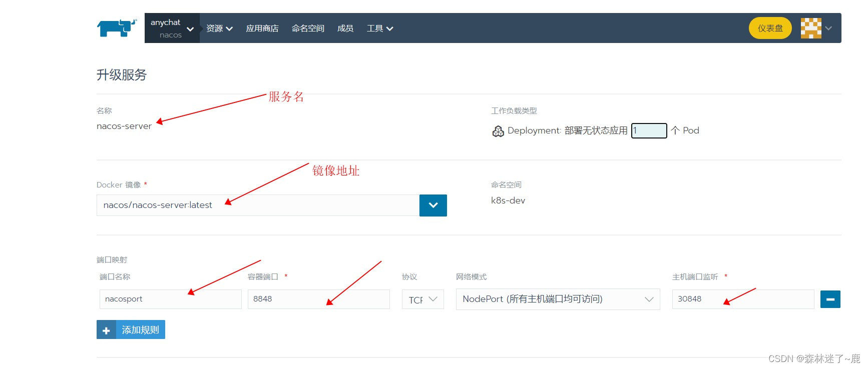Click the 工作负载类型 label
This screenshot has width=868, height=368.
(x=514, y=111)
